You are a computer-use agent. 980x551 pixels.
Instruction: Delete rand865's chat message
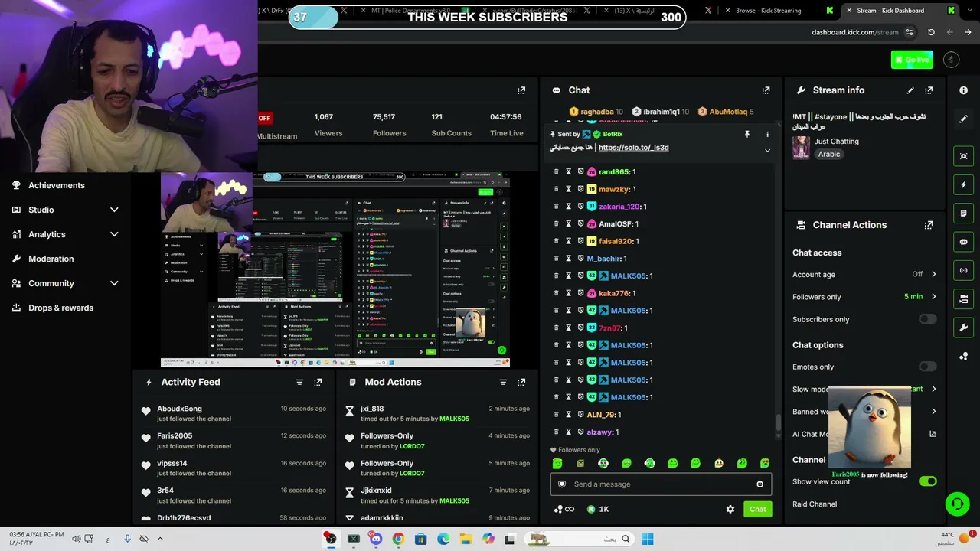point(556,172)
